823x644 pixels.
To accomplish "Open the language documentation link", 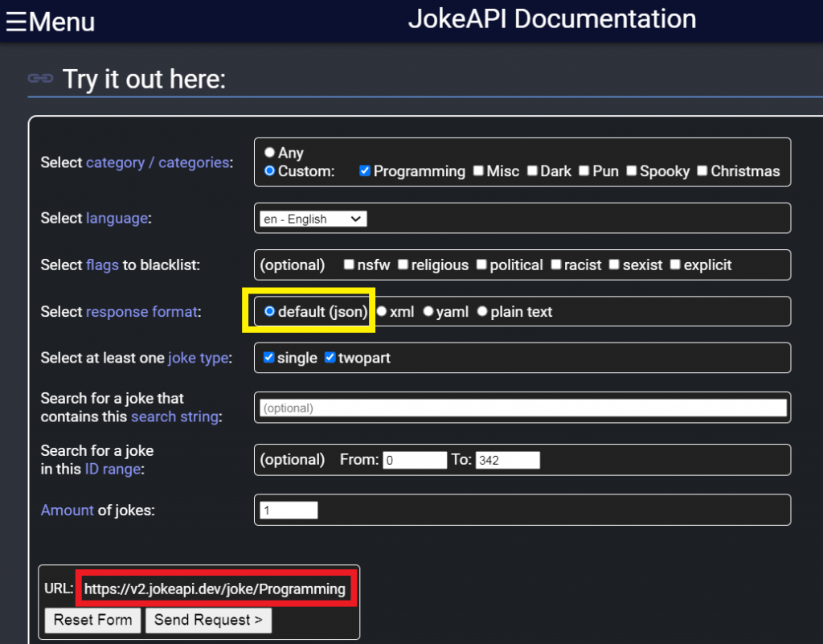I will click(117, 218).
